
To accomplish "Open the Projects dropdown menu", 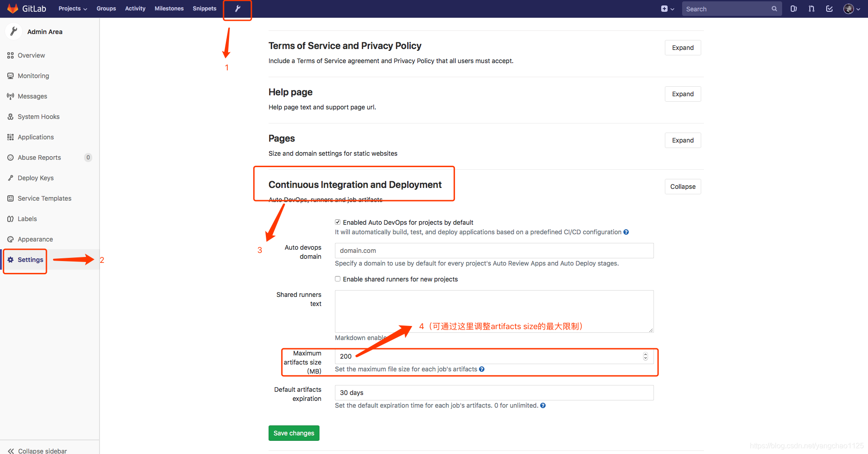I will coord(72,8).
